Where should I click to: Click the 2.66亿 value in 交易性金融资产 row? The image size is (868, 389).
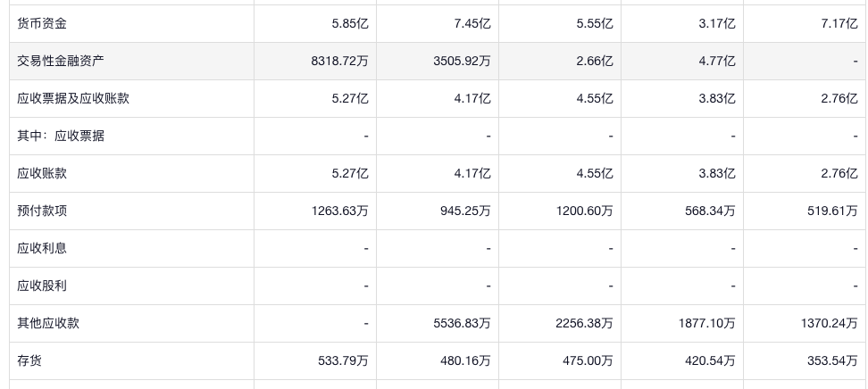coord(595,62)
